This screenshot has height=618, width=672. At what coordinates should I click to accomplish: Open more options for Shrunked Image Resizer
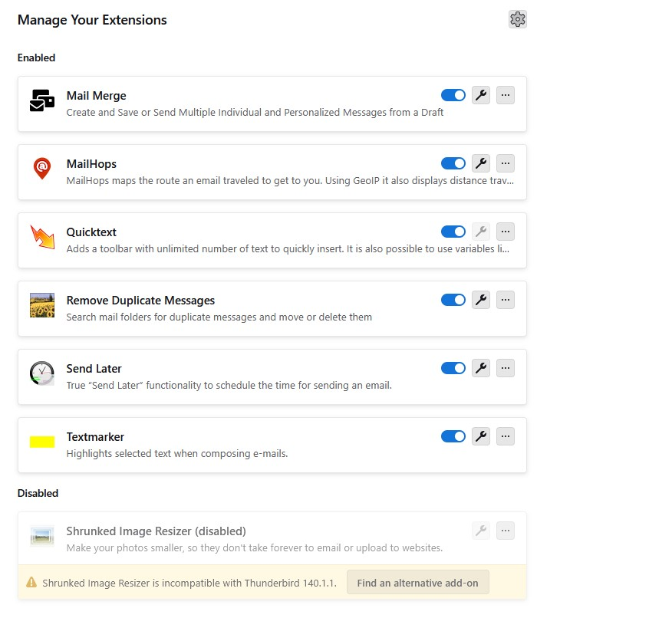tap(505, 530)
